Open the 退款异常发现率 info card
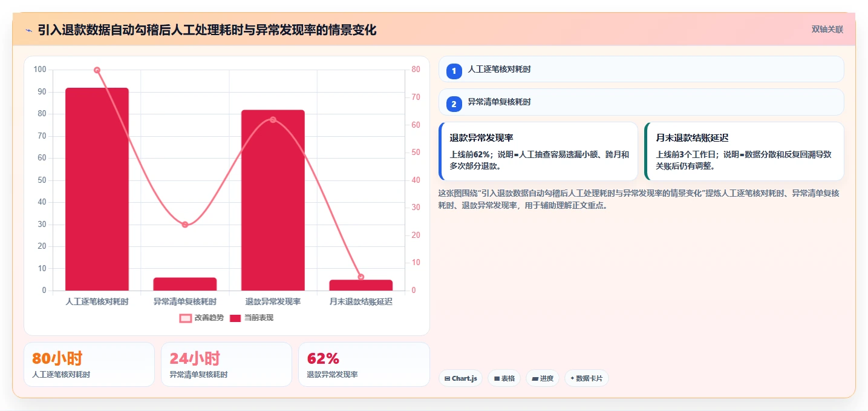The height and width of the screenshot is (411, 868). 538,151
